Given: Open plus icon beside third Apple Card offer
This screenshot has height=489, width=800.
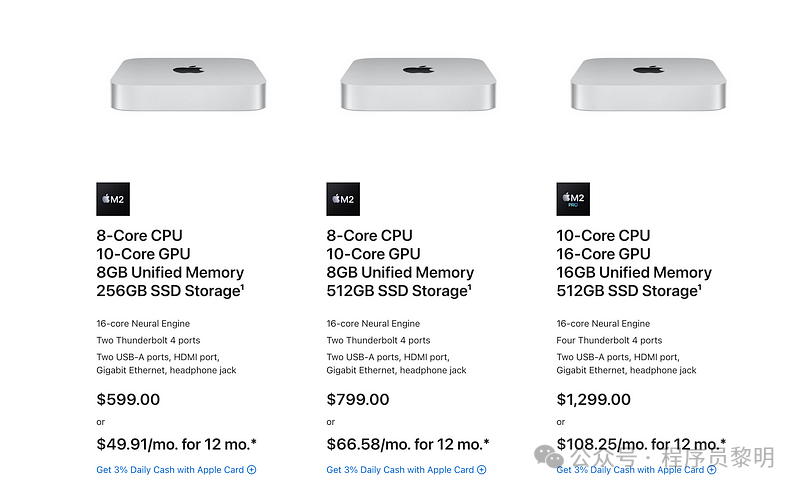Looking at the screenshot, I should click(712, 470).
